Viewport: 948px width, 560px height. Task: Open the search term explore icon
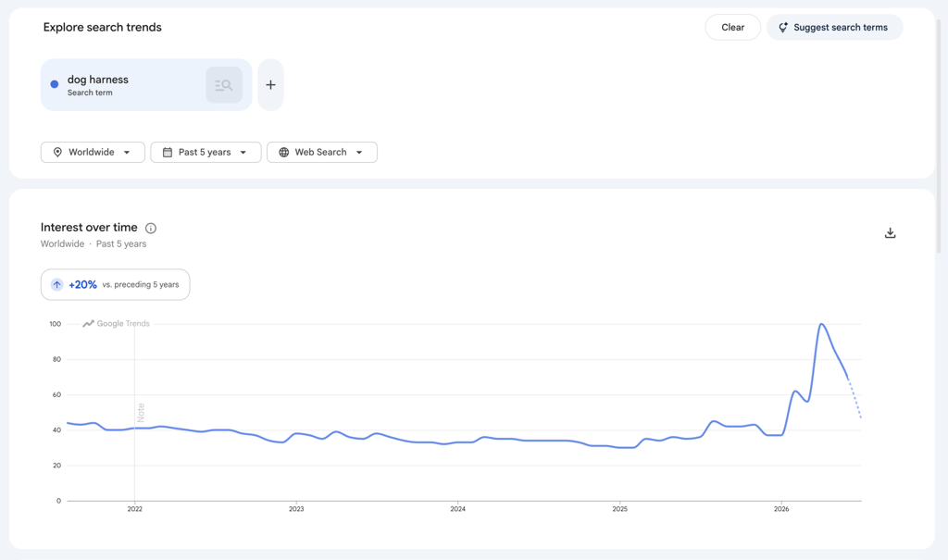click(224, 84)
